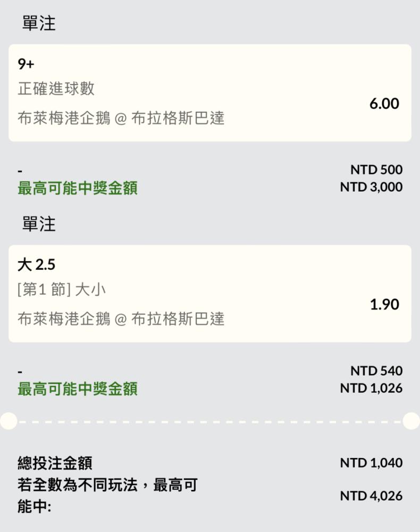
Task: Click the 單注 heading above the 大 2.5 bet
Action: click(x=39, y=224)
